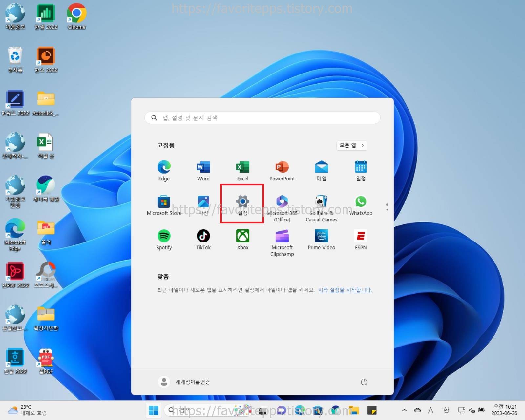Open Edge from the pinned apps
525x420 pixels.
pos(164,171)
